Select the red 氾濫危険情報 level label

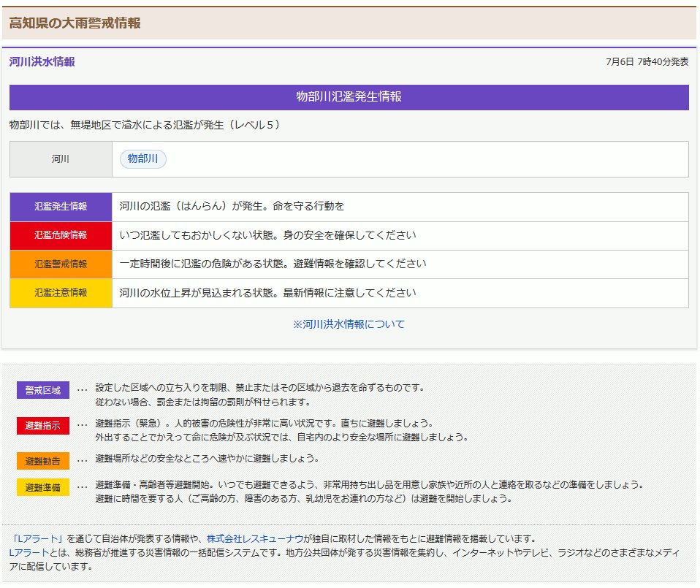click(x=61, y=235)
